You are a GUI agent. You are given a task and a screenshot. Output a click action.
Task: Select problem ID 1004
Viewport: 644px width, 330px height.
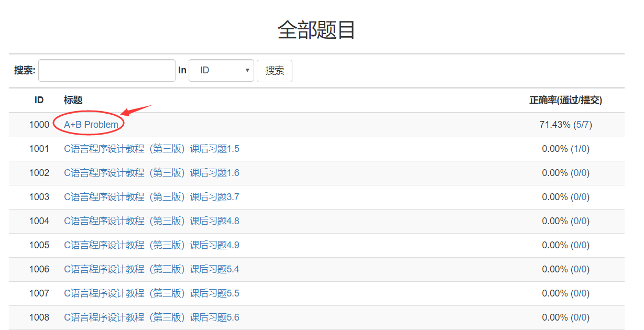pos(39,221)
